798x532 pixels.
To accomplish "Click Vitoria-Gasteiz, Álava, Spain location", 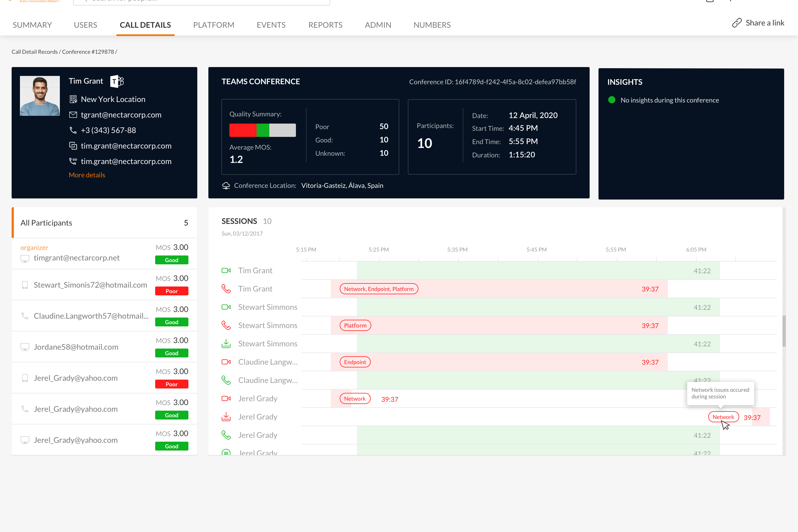I will pos(342,185).
